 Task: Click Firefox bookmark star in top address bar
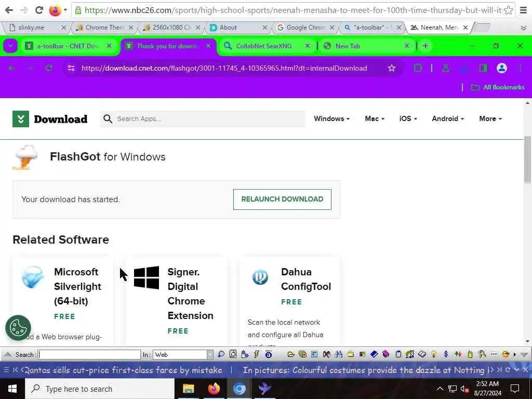(x=508, y=10)
